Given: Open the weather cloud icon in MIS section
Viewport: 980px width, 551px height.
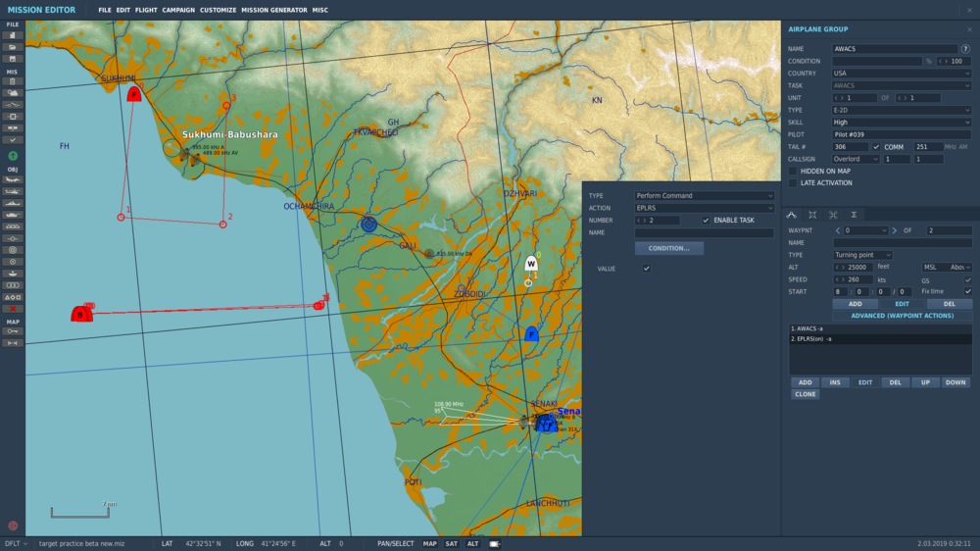Looking at the screenshot, I should [x=13, y=92].
